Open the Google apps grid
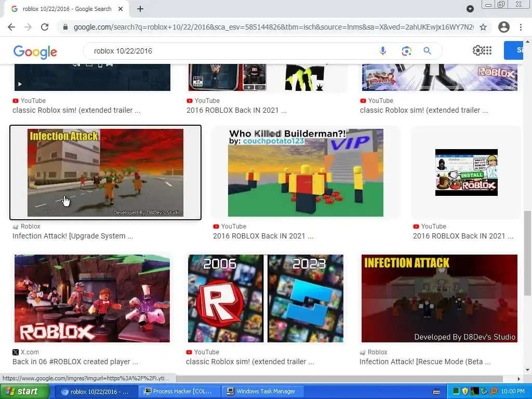This screenshot has width=532, height=399. pos(487,50)
